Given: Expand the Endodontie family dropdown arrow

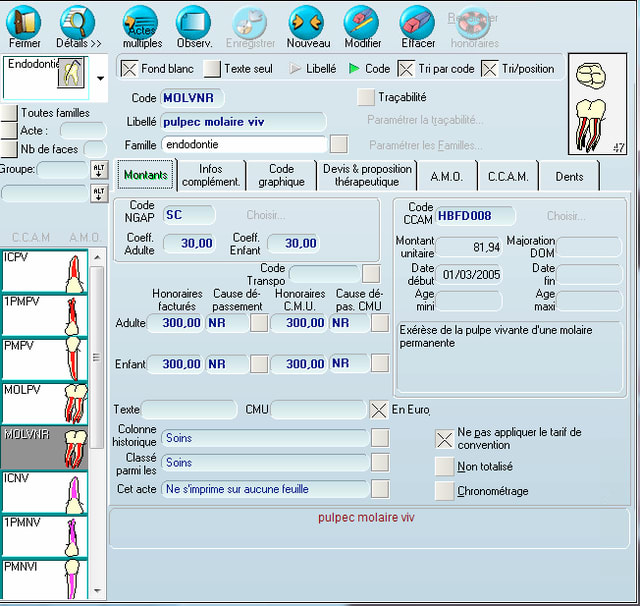Looking at the screenshot, I should tap(100, 78).
